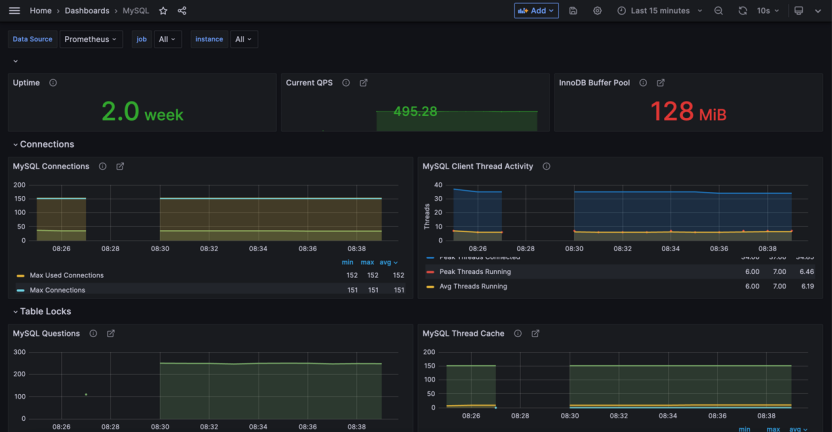The width and height of the screenshot is (832, 432).
Task: Open the Prometheus data source dropdown
Action: pos(91,39)
